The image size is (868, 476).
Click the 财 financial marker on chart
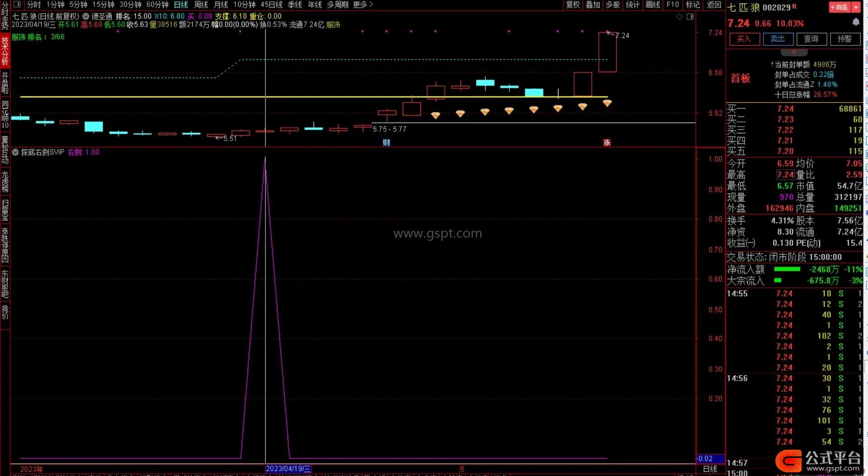tap(386, 143)
